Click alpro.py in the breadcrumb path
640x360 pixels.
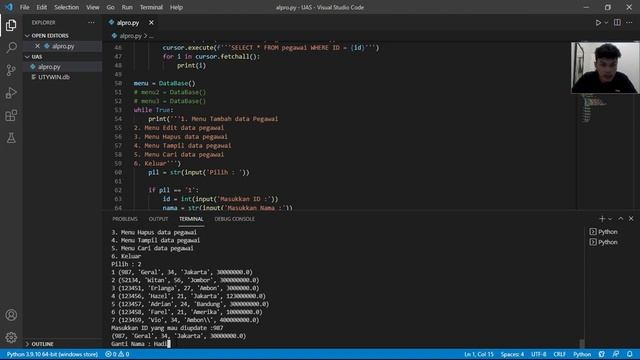pos(130,36)
